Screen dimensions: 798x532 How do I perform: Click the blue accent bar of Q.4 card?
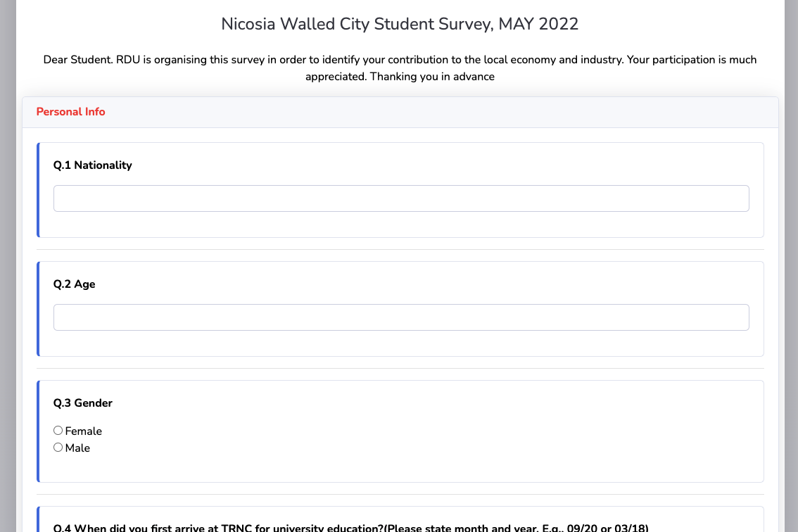coord(38,521)
